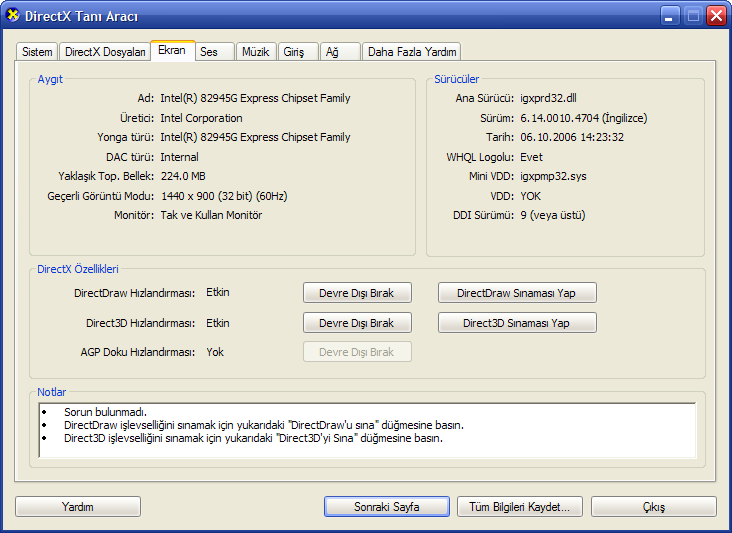
Task: Click the '1440 x 900 (32 bit) (60Hz)' value
Action: (224, 196)
